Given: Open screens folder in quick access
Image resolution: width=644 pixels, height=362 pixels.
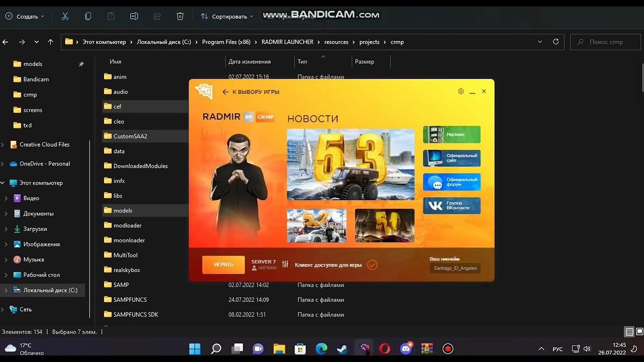Looking at the screenshot, I should 33,110.
